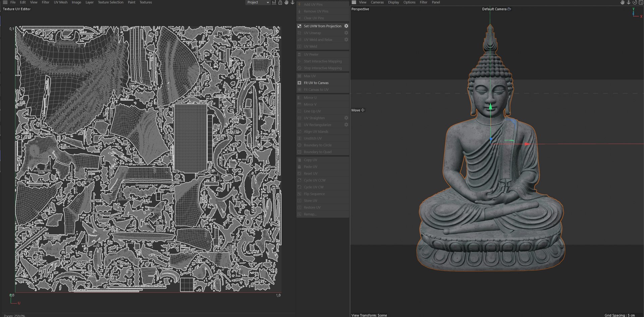This screenshot has width=644, height=317.
Task: Click the Store UV command
Action: click(x=322, y=201)
